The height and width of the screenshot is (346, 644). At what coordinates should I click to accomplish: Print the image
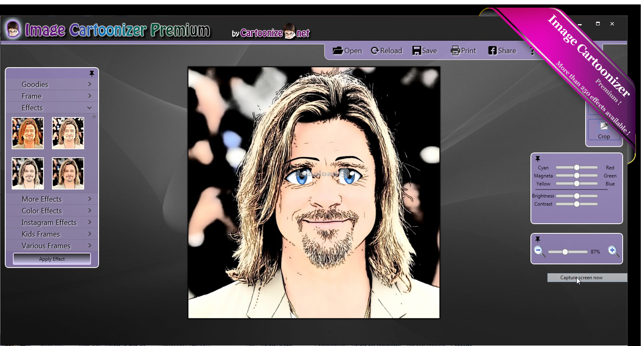tap(463, 51)
